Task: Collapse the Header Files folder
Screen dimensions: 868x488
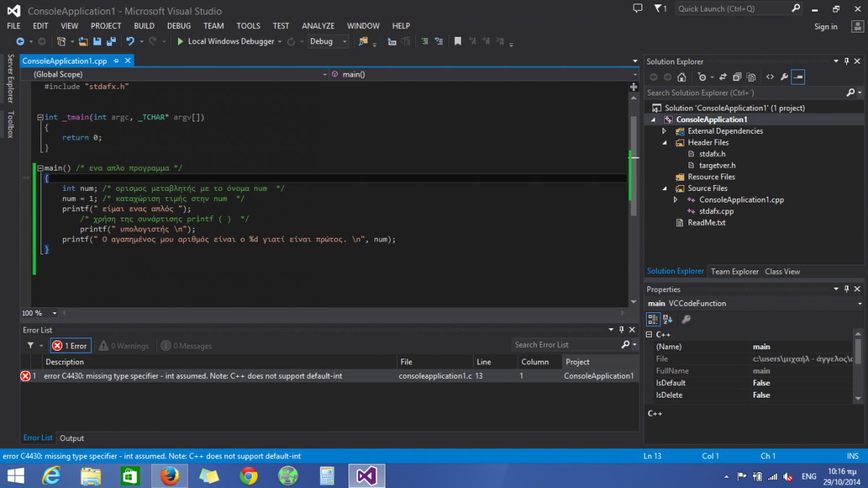Action: pos(665,142)
